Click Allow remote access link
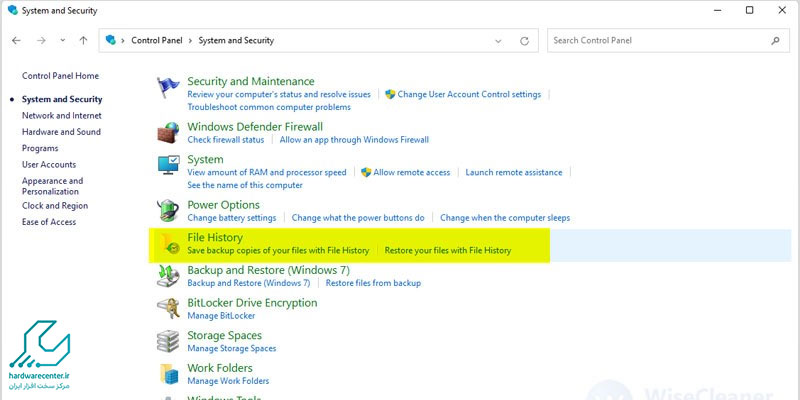This screenshot has width=800, height=400. [x=412, y=172]
